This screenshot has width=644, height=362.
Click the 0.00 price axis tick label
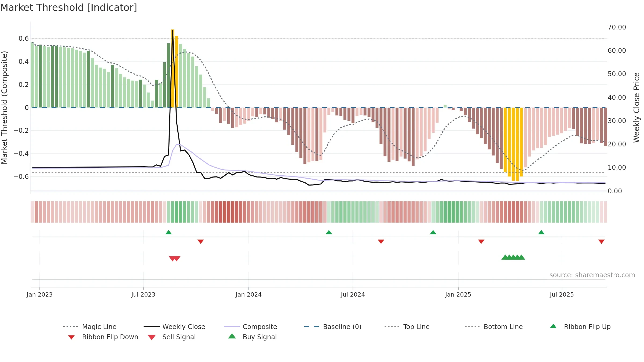pyautogui.click(x=615, y=191)
